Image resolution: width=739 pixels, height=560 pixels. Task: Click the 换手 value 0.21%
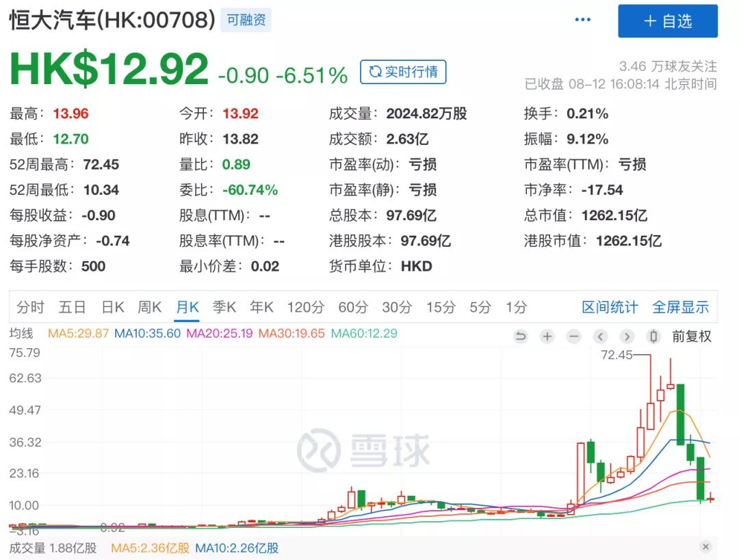click(x=587, y=114)
